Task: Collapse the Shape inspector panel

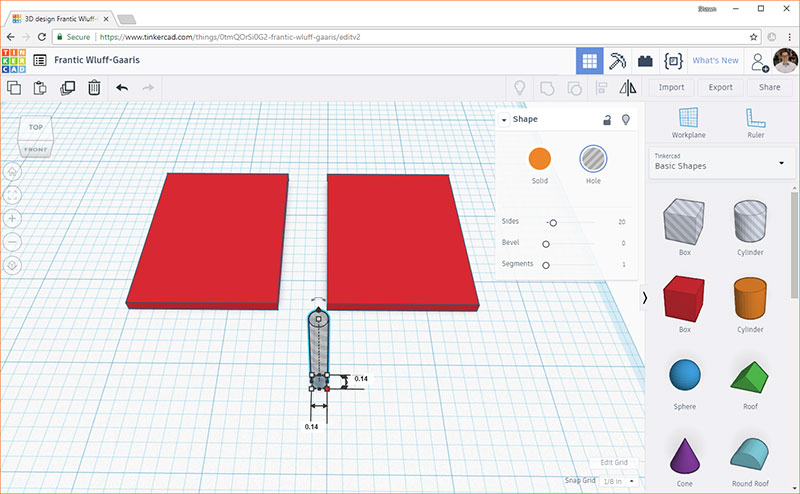Action: pos(505,120)
